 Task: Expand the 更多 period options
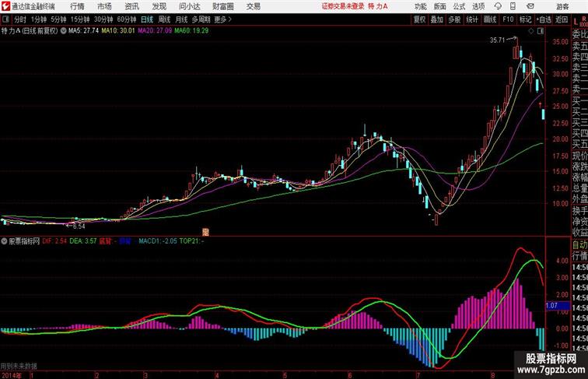(222, 19)
